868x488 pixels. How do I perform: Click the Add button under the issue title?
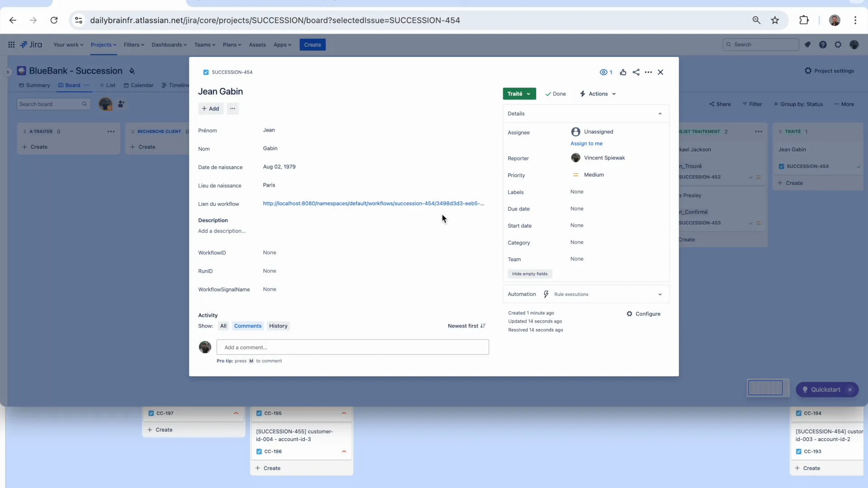click(210, 108)
